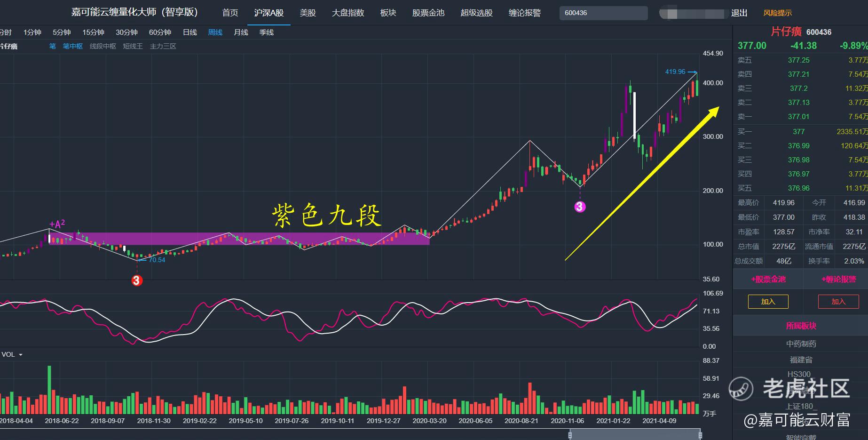Click the time range slider selected window
Viewport: 868px width, 440px height.
click(x=635, y=435)
